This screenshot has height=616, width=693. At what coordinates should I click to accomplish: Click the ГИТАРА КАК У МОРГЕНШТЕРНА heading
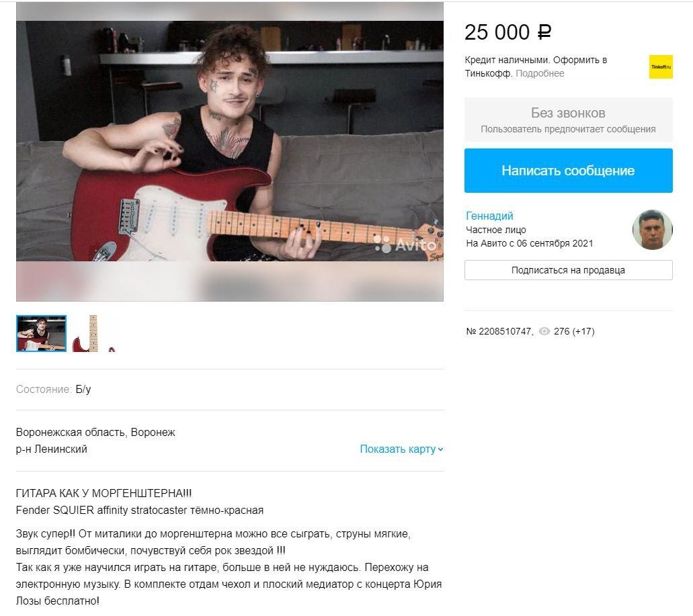click(104, 493)
